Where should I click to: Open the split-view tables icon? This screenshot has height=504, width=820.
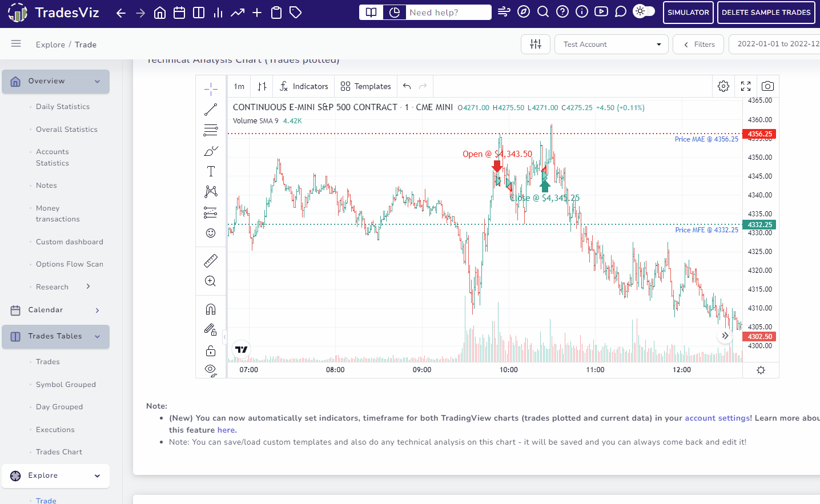tap(199, 13)
